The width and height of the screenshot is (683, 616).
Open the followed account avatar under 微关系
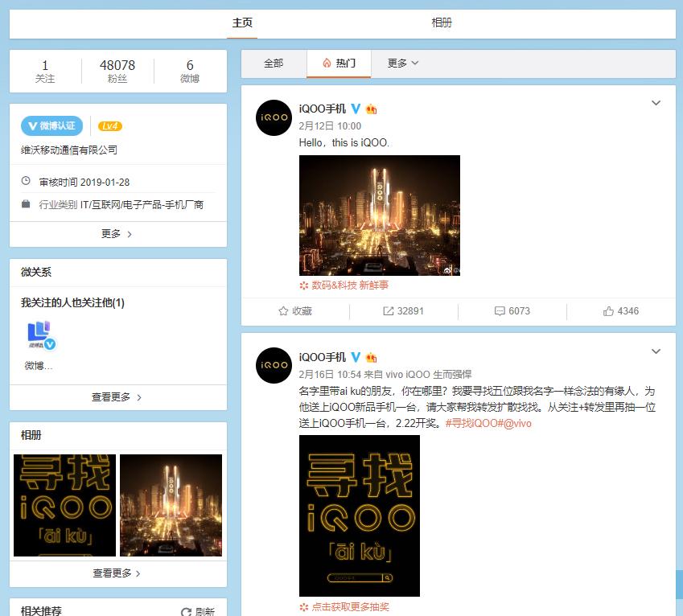click(x=40, y=335)
